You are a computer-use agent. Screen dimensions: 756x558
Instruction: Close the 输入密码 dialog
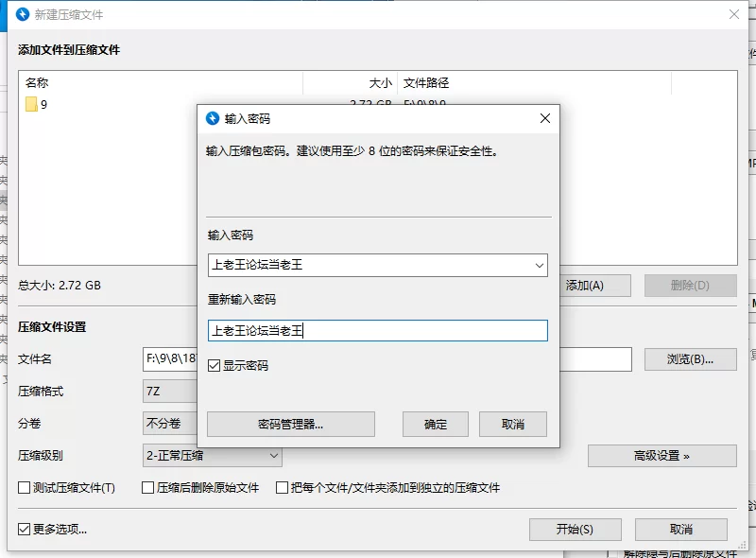(x=545, y=118)
